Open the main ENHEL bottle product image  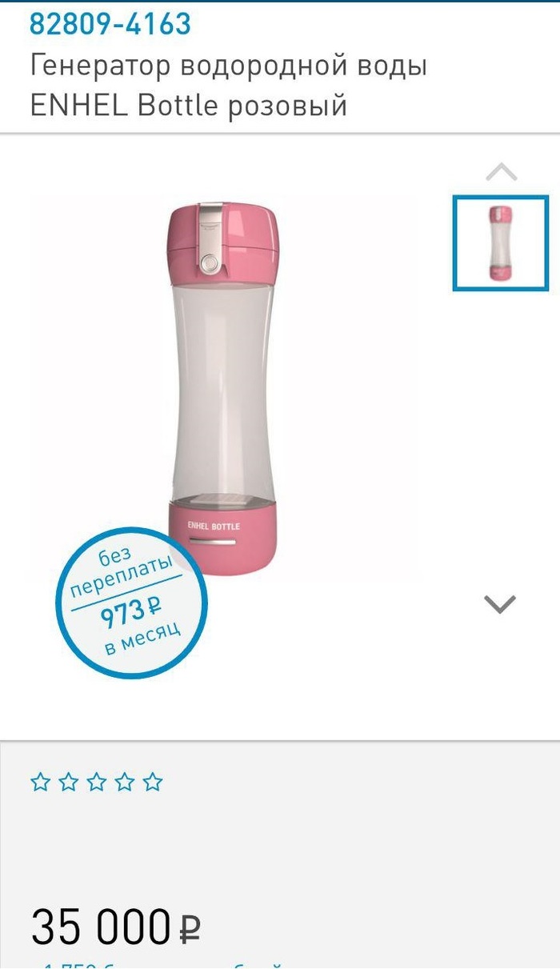[224, 388]
